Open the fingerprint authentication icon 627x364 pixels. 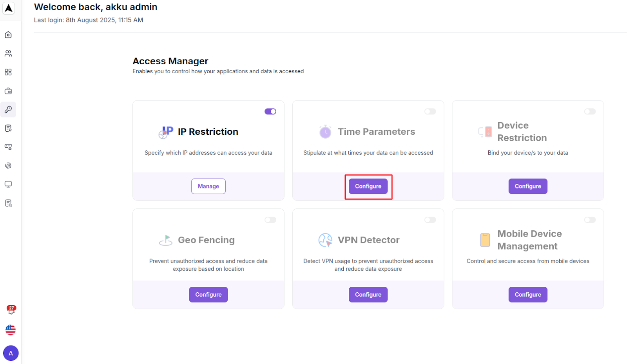[8, 165]
